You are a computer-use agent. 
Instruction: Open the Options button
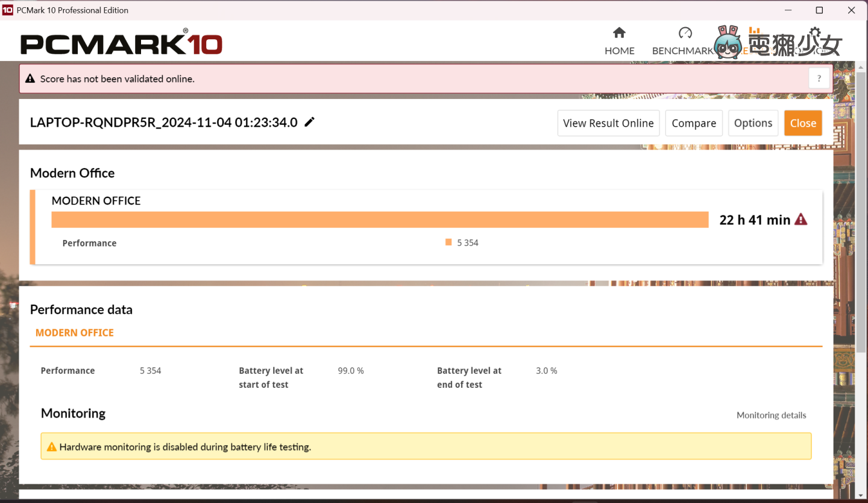click(x=753, y=123)
